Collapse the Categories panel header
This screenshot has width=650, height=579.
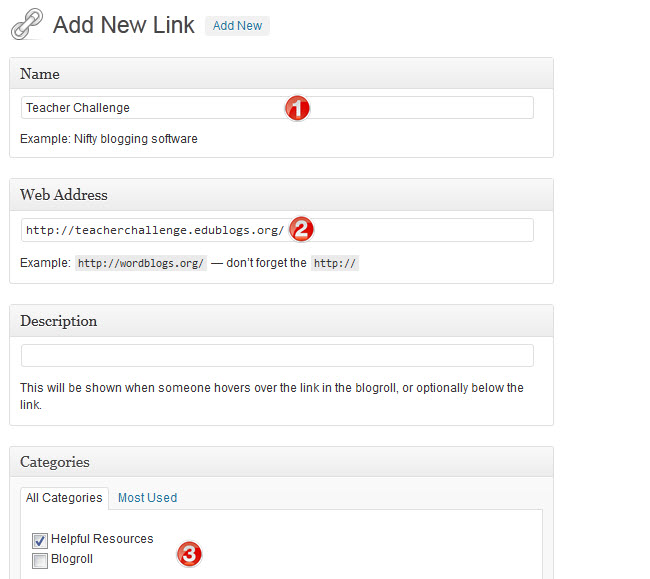[281, 462]
